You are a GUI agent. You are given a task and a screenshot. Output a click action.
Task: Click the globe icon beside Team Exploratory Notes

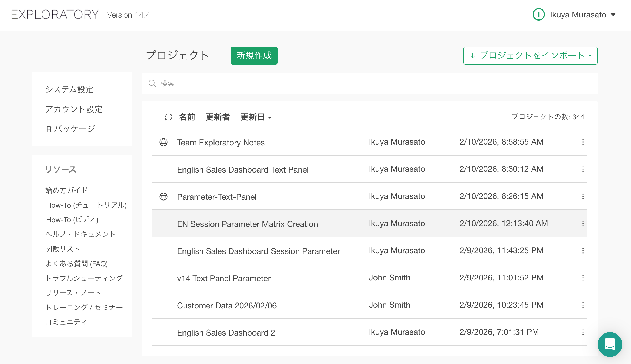[x=164, y=142]
